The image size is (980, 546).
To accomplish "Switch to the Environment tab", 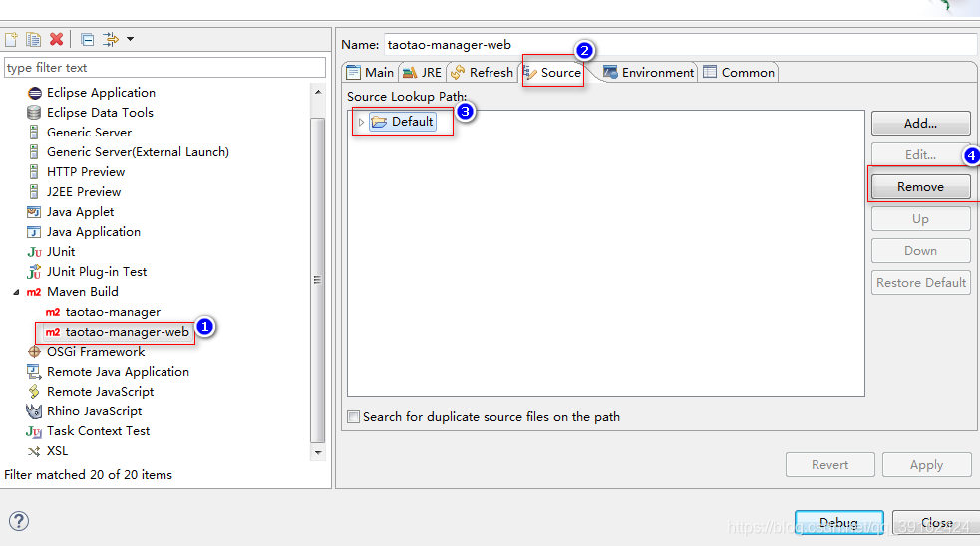I will tap(648, 73).
